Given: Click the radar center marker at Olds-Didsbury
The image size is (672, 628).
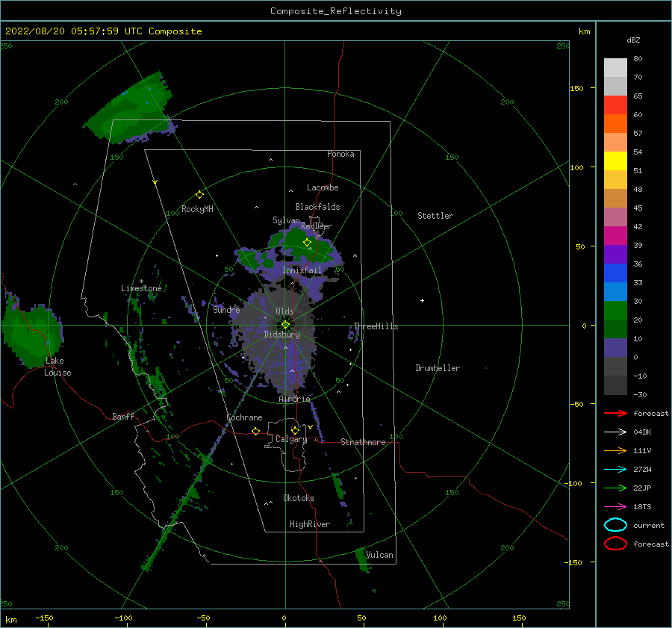Looking at the screenshot, I should click(285, 325).
